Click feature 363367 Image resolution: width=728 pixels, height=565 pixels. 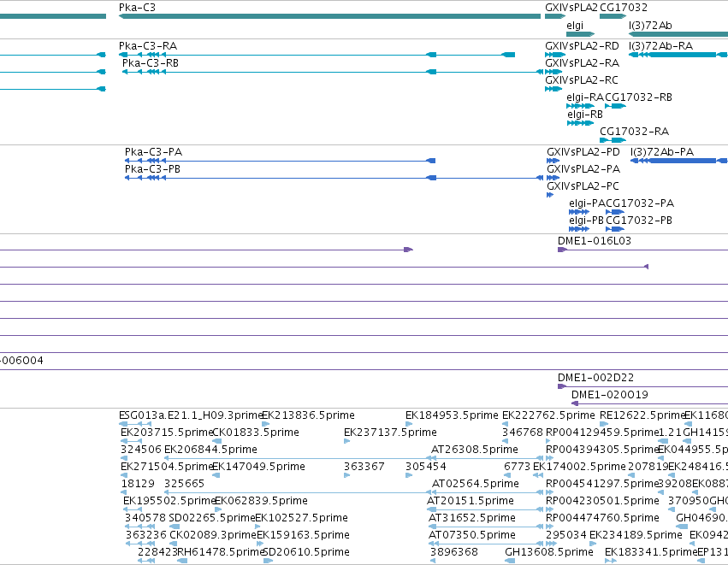[x=346, y=475]
